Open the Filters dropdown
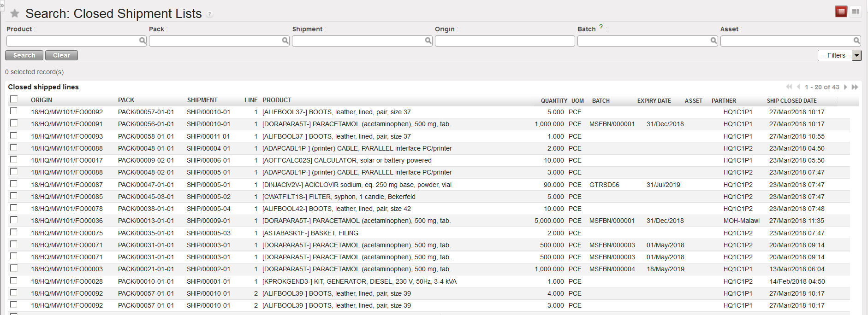Image resolution: width=868 pixels, height=315 pixels. (x=839, y=55)
